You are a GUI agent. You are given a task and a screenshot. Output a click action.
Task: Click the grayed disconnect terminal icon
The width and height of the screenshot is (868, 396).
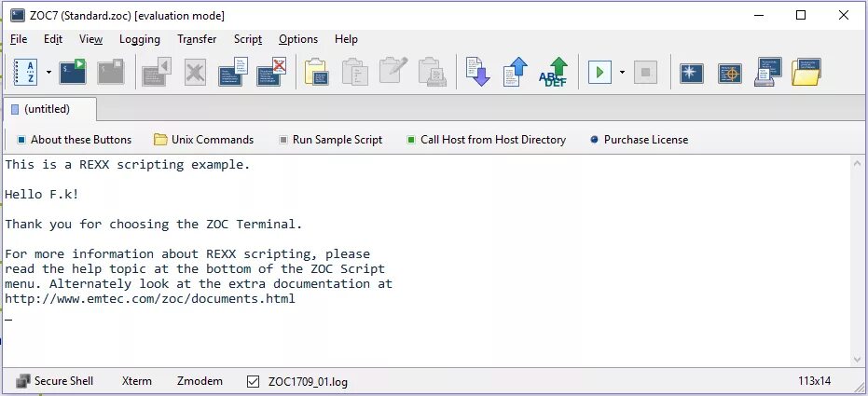point(111,72)
